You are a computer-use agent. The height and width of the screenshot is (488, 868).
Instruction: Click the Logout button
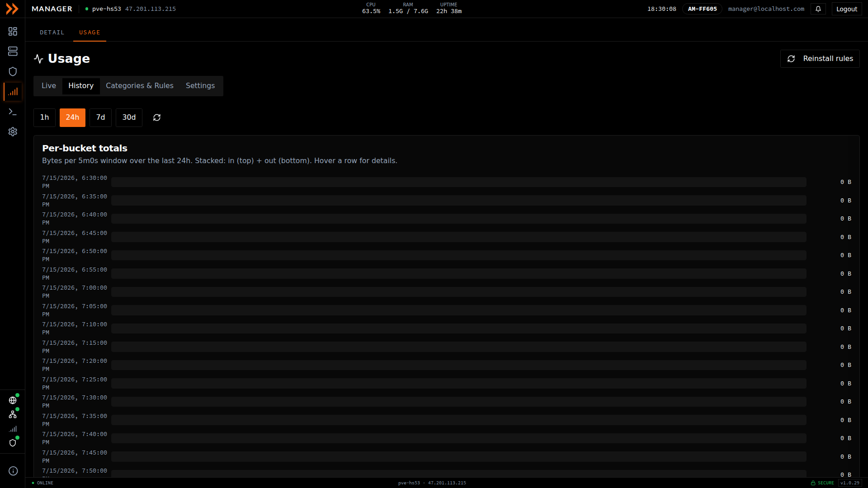[846, 9]
